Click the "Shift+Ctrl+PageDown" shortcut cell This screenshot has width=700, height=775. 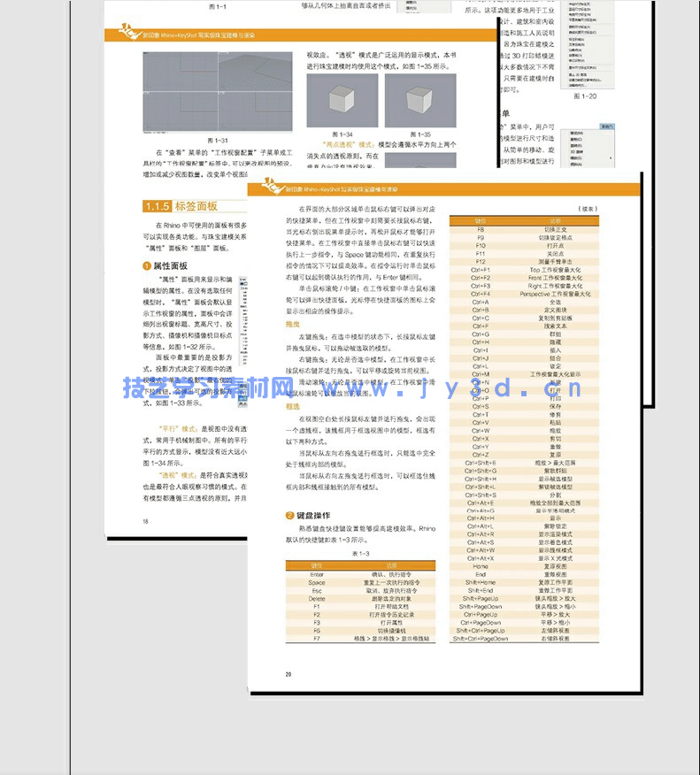click(x=481, y=639)
